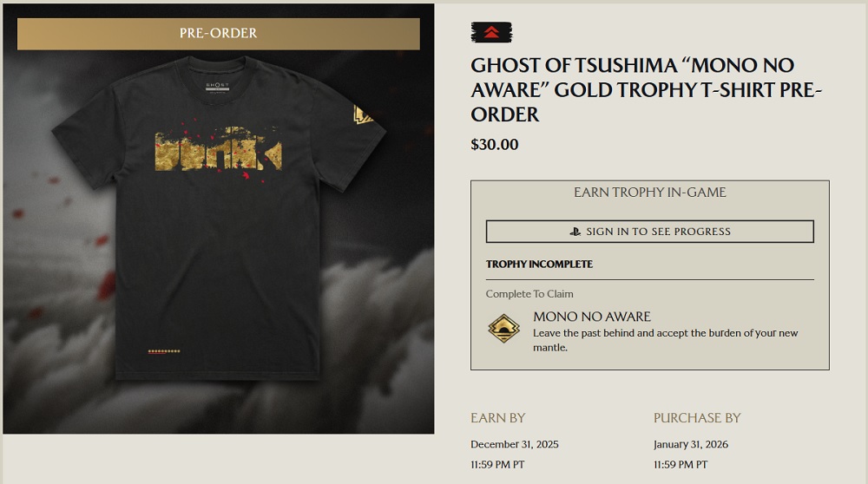
Task: Click the gold Mono No Aware trophy icon
Action: click(x=503, y=329)
